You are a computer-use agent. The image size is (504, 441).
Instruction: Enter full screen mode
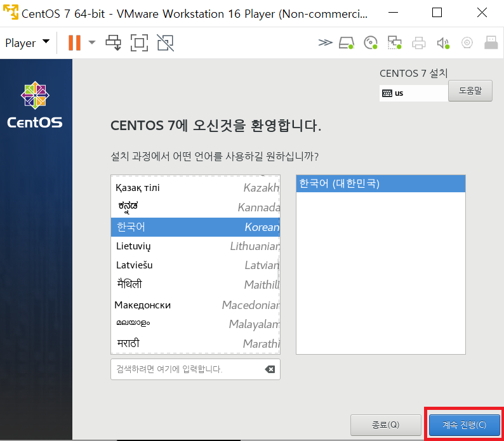[x=139, y=43]
